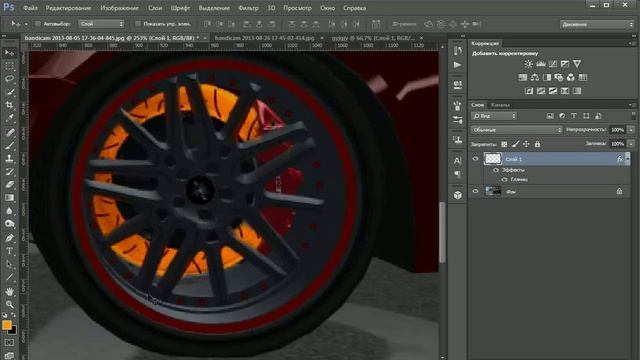Screen dimensions: 640x360
Task: Select the Path Selection tool
Action: point(9,264)
